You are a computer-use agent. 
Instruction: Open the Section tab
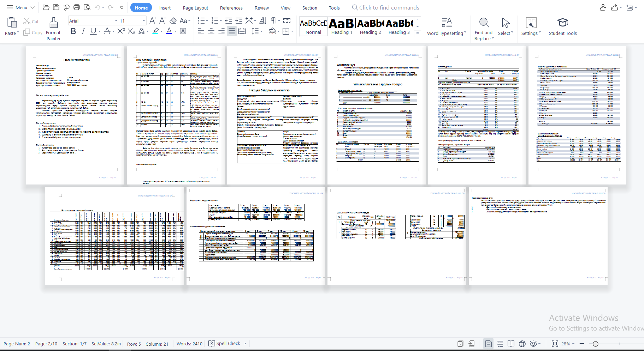coord(310,8)
